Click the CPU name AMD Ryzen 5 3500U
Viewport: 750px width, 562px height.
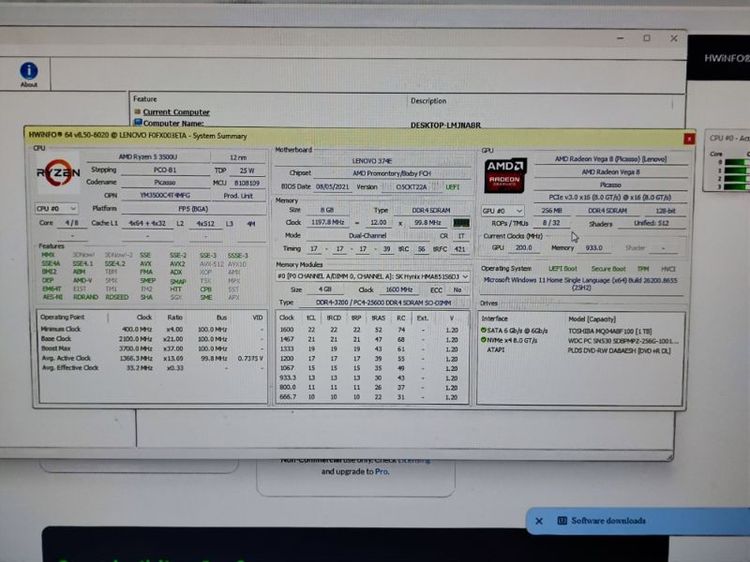(148, 157)
